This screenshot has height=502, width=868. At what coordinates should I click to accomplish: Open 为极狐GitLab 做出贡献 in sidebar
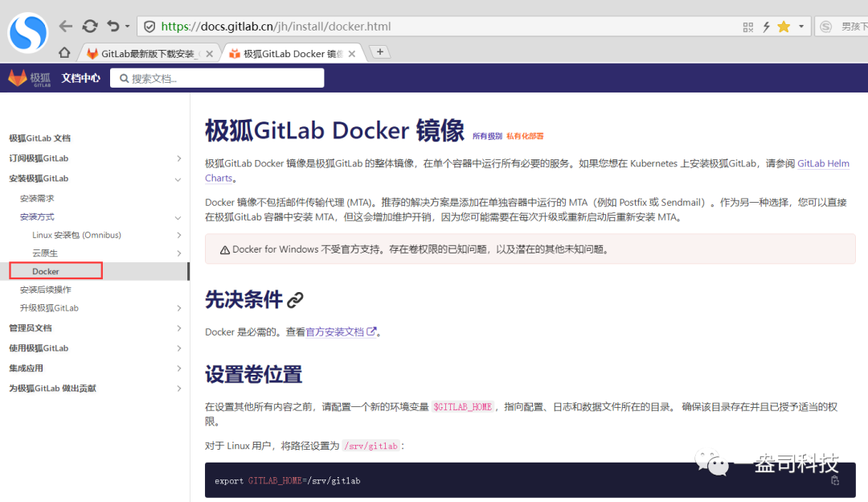[52, 388]
